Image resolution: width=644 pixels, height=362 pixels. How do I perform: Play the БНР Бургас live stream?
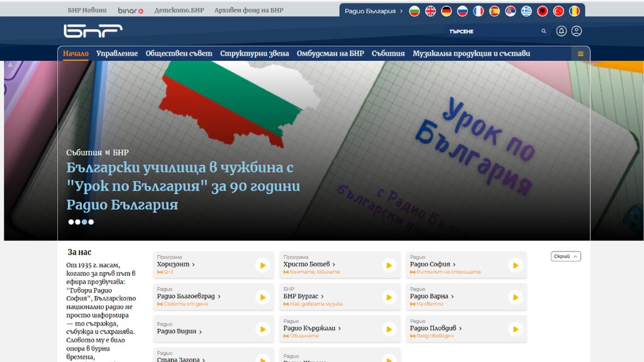tap(389, 297)
